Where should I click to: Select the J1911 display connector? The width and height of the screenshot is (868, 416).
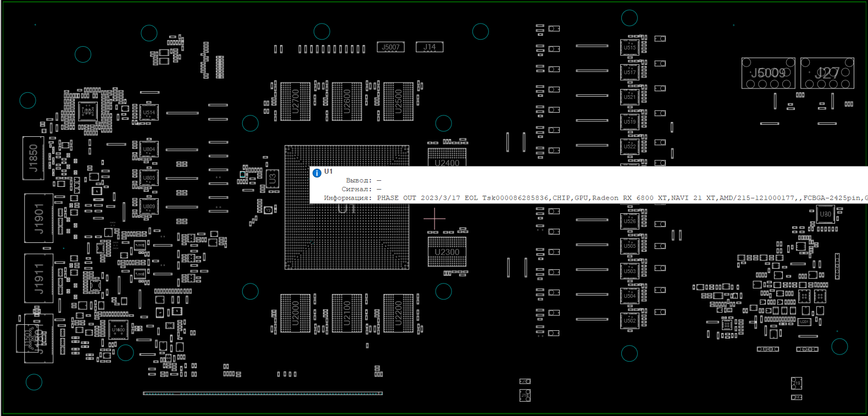[39, 279]
